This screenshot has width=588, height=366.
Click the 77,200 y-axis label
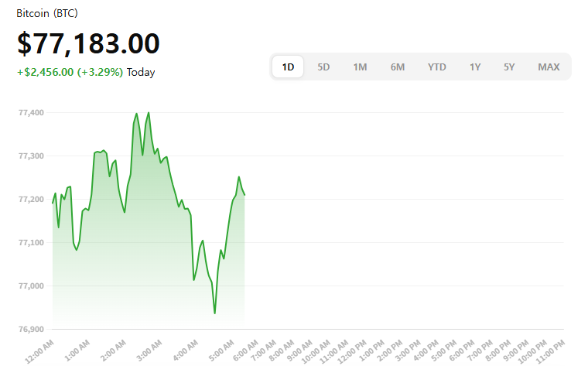[31, 200]
